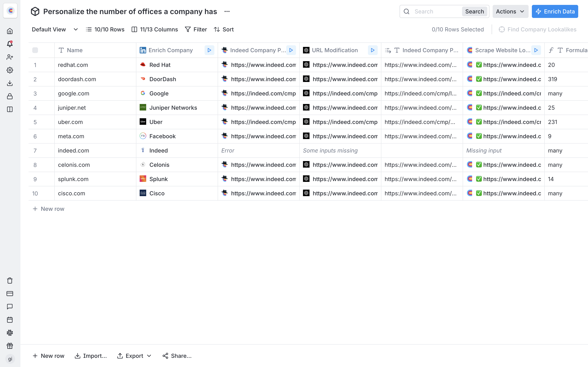Viewport: 588px width, 367px height.
Task: Click the trash icon in sidebar
Action: click(10, 281)
